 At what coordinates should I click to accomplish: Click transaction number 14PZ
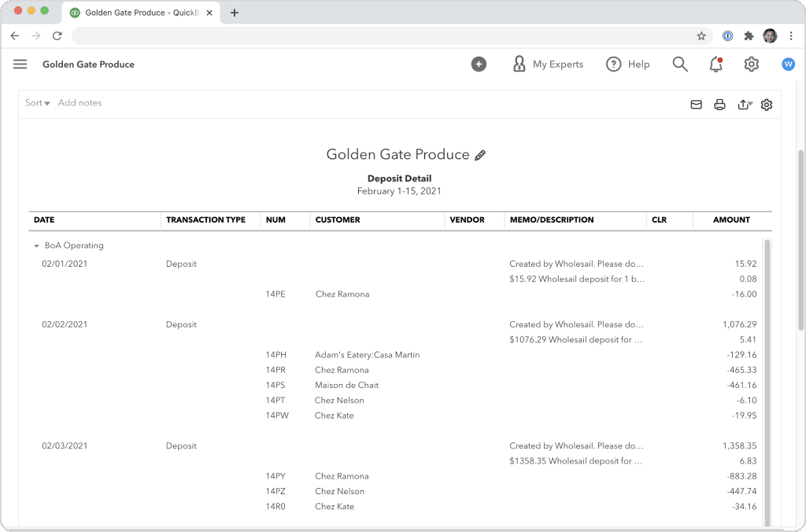click(275, 491)
